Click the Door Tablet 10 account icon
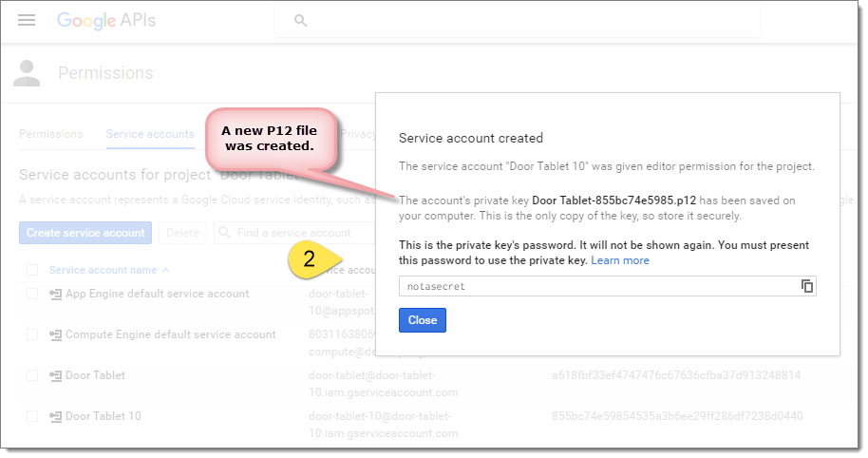The image size is (868, 458). (x=56, y=416)
